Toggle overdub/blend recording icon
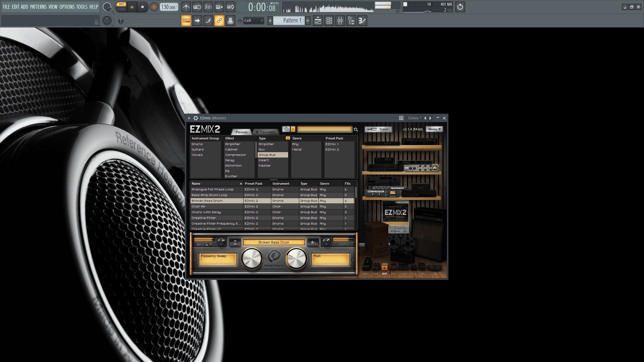Screen dimensions: 644x362 tap(219, 7)
